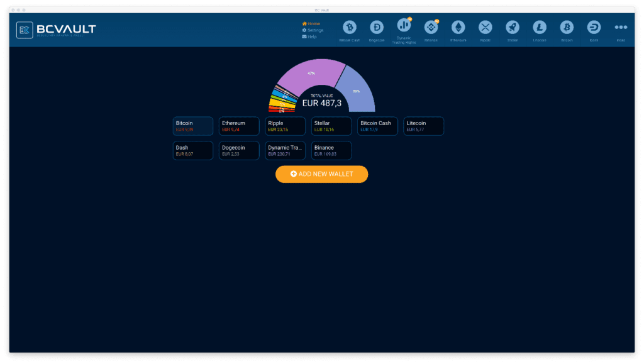Open the Bitcoin Cash wallet card
Viewport: 644px width, 364px height.
377,126
